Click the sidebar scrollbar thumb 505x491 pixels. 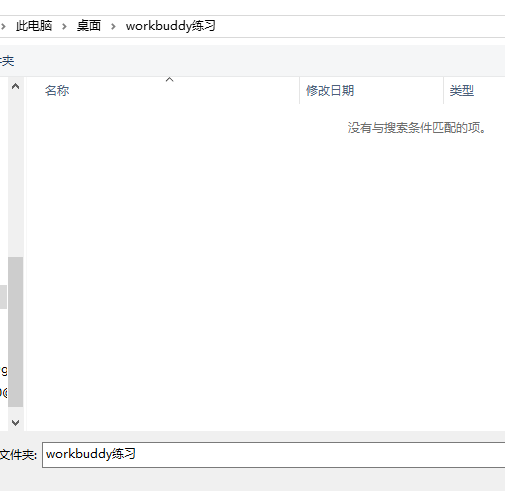pyautogui.click(x=15, y=332)
